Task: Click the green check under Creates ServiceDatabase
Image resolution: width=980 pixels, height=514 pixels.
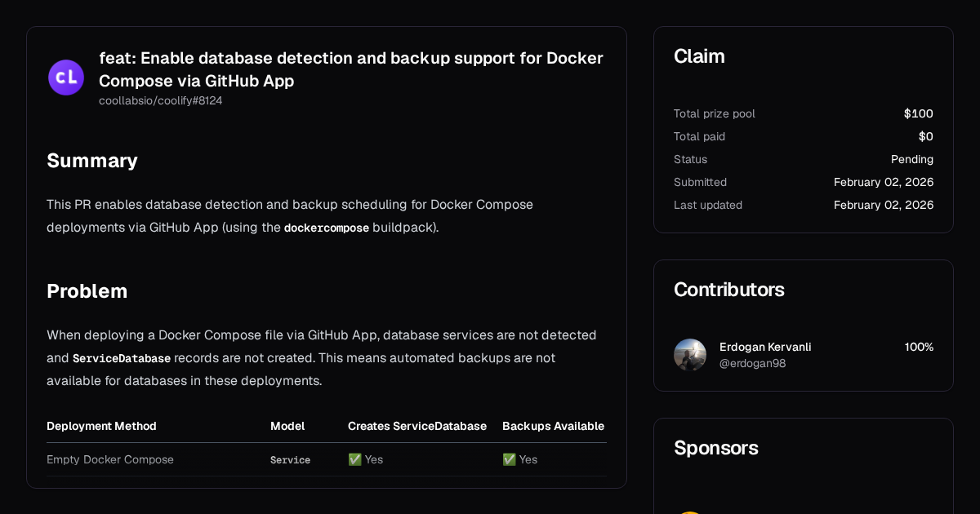Action: pyautogui.click(x=354, y=459)
